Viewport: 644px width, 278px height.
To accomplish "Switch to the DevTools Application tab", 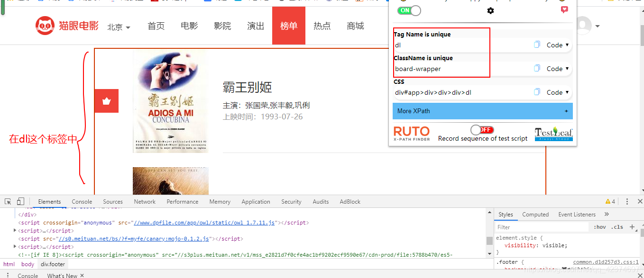I will 256,201.
